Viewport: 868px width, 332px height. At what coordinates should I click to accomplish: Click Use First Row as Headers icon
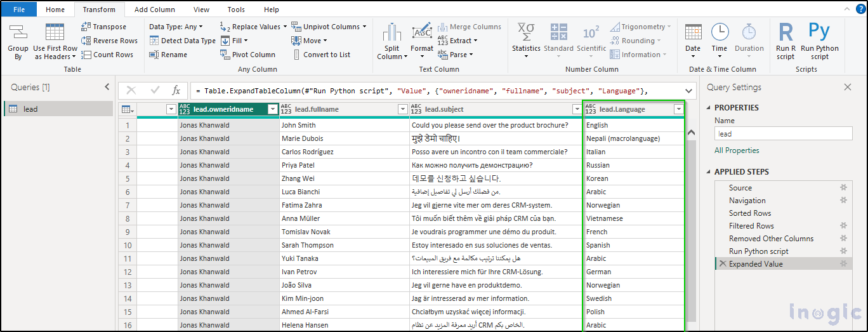(55, 32)
